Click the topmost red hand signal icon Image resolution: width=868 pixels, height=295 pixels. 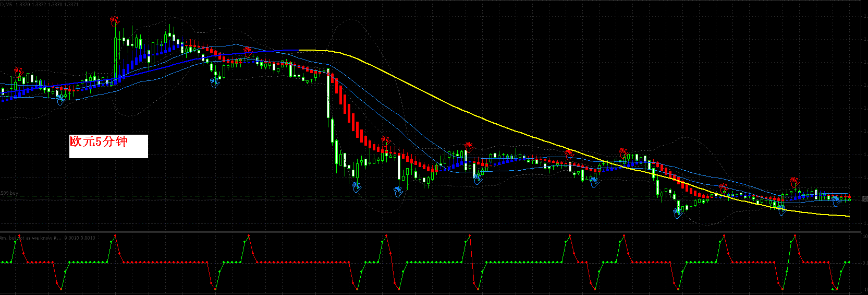[115, 21]
